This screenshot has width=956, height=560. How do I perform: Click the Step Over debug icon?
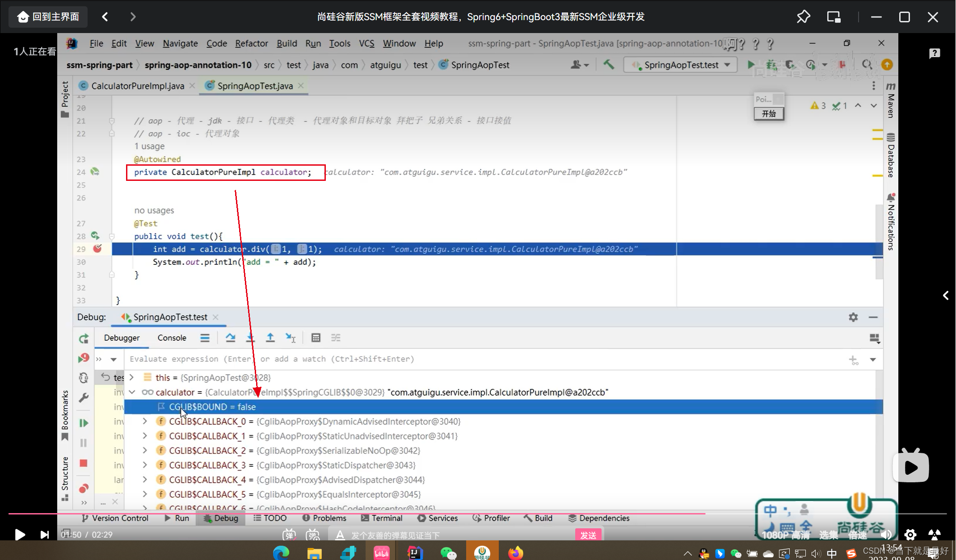pos(230,338)
